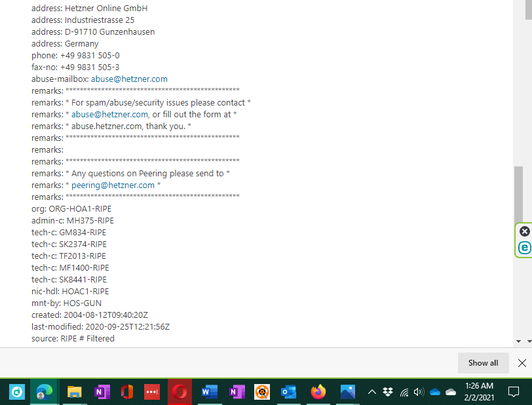Expand the hidden system tray icons
This screenshot has height=405, width=532.
click(x=371, y=392)
